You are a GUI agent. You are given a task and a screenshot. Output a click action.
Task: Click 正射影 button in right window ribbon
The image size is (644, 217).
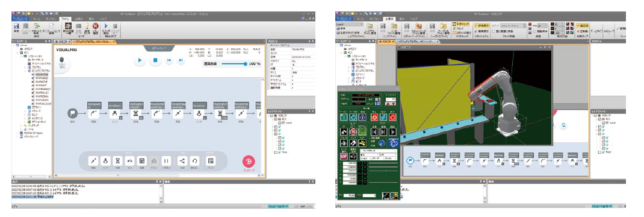click(x=582, y=31)
